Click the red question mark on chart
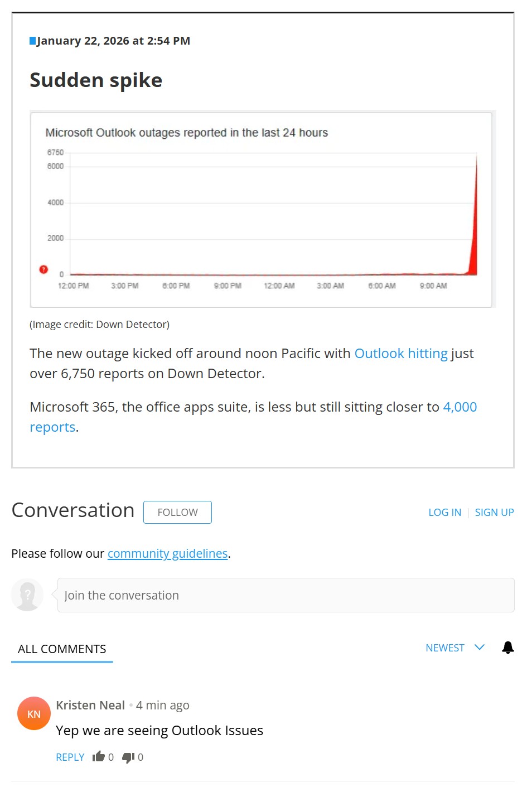Viewport: 532px width, 797px height. coord(43,269)
